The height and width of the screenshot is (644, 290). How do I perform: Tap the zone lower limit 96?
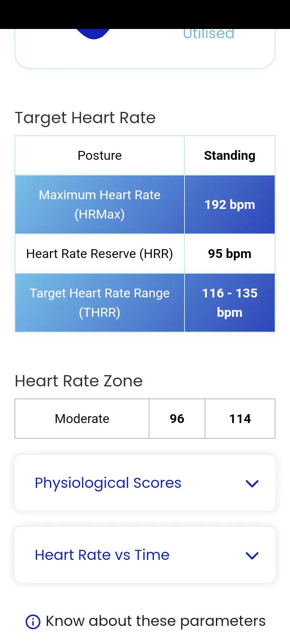click(x=177, y=419)
